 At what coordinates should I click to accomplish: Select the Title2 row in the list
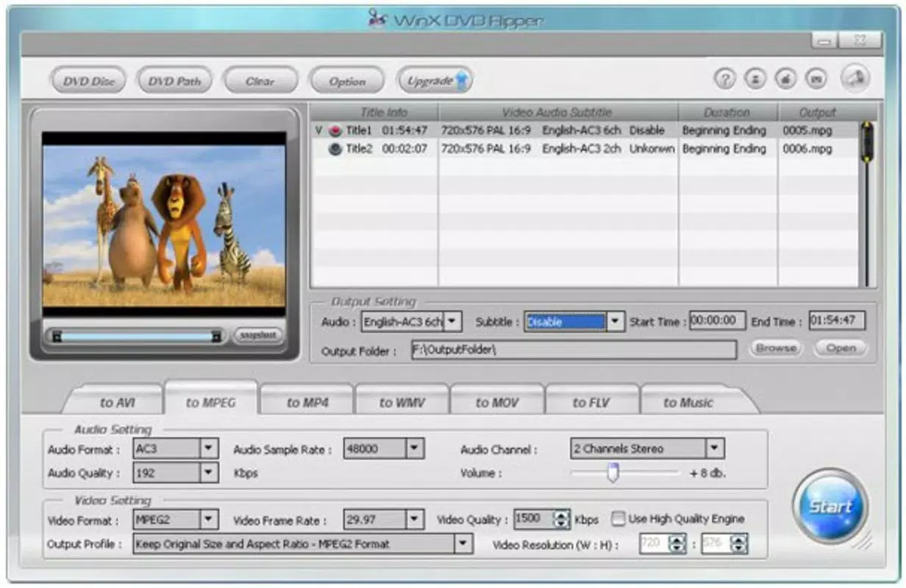(x=585, y=149)
